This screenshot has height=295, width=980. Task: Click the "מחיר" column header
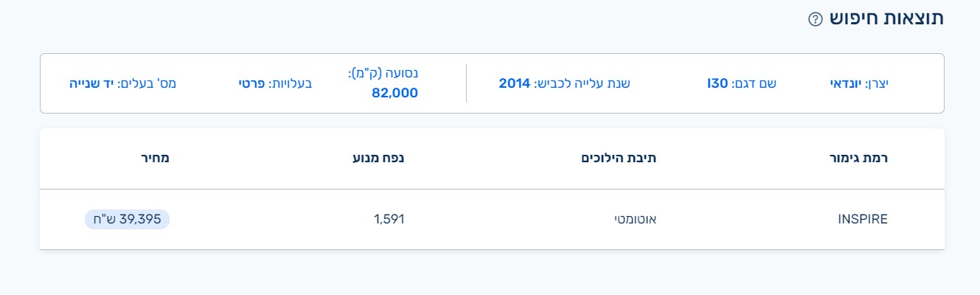coord(156,157)
